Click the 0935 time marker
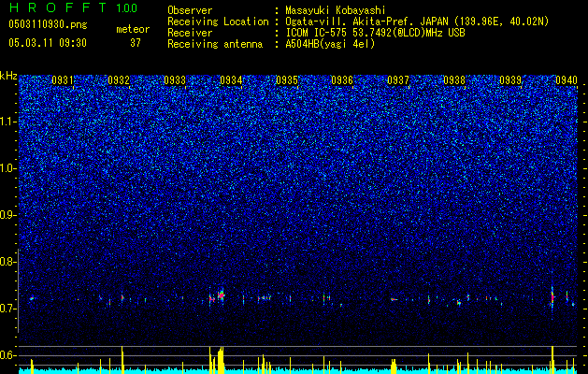This screenshot has height=374, width=588. pos(286,80)
